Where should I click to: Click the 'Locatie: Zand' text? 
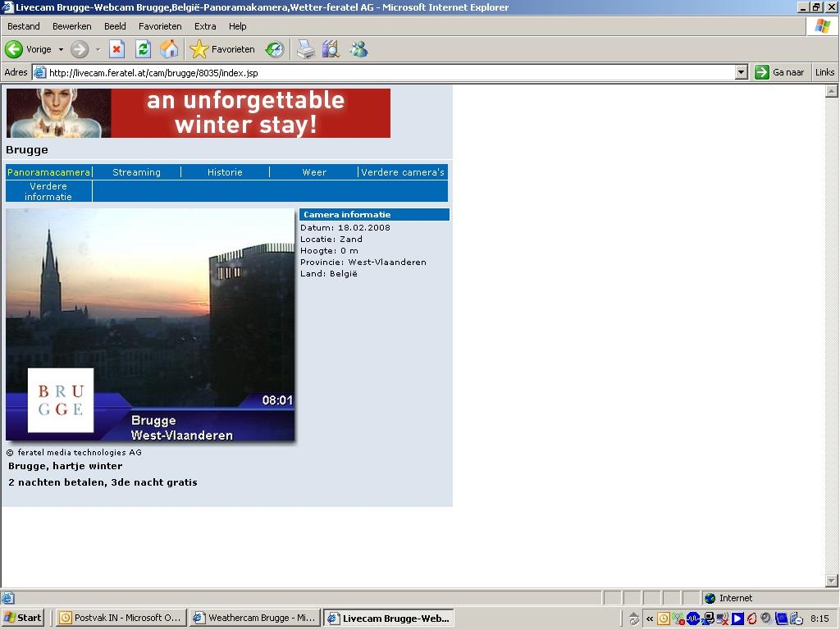331,239
